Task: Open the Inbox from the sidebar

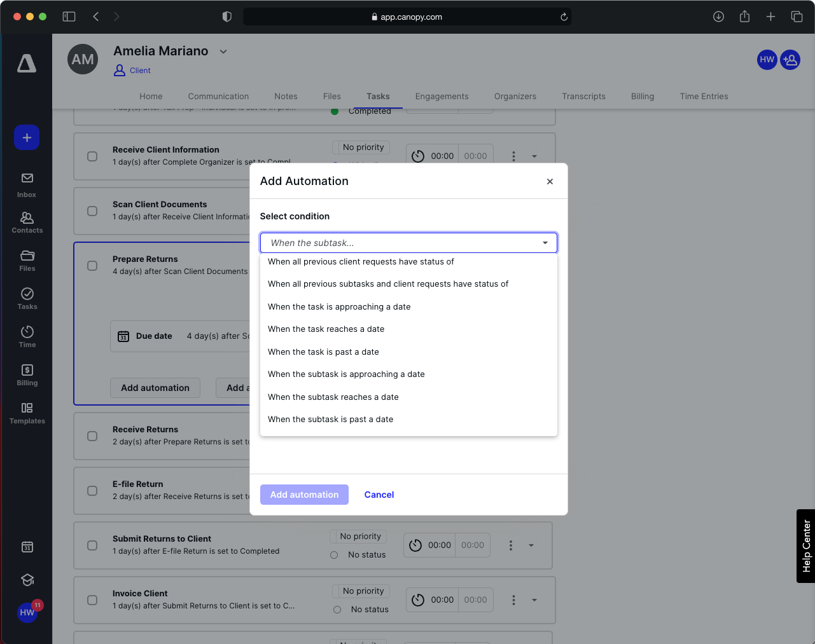Action: click(26, 184)
